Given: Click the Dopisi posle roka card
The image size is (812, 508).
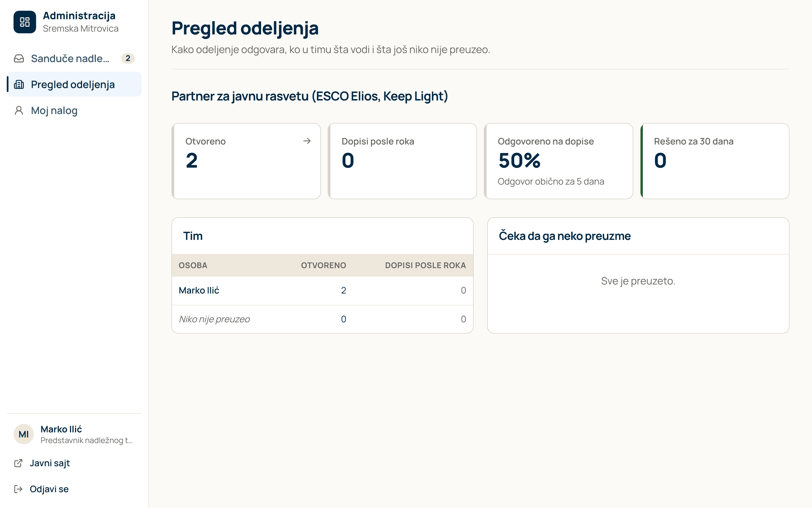Looking at the screenshot, I should (x=402, y=161).
